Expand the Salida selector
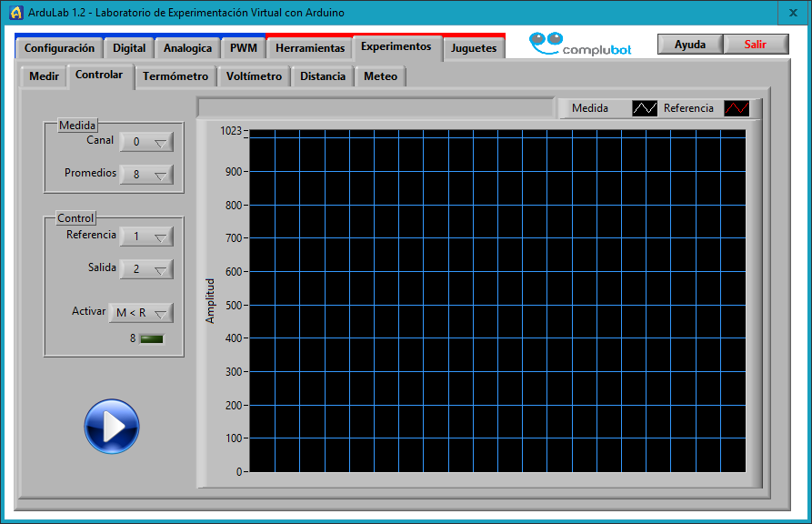The height and width of the screenshot is (524, 812). (145, 269)
